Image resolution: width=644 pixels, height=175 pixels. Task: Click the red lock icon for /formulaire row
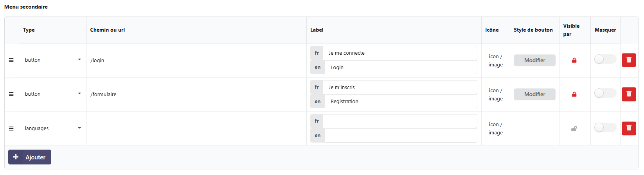point(574,94)
